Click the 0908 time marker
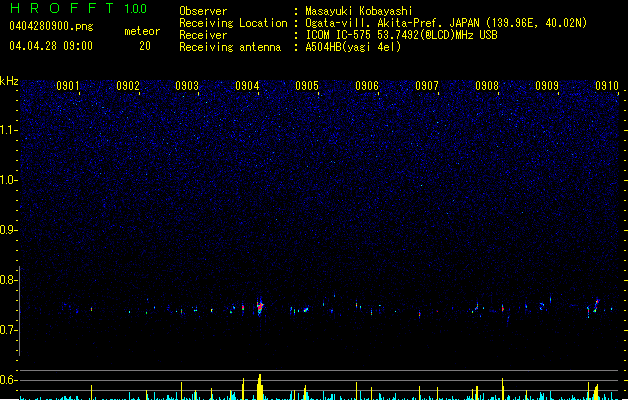 487,86
